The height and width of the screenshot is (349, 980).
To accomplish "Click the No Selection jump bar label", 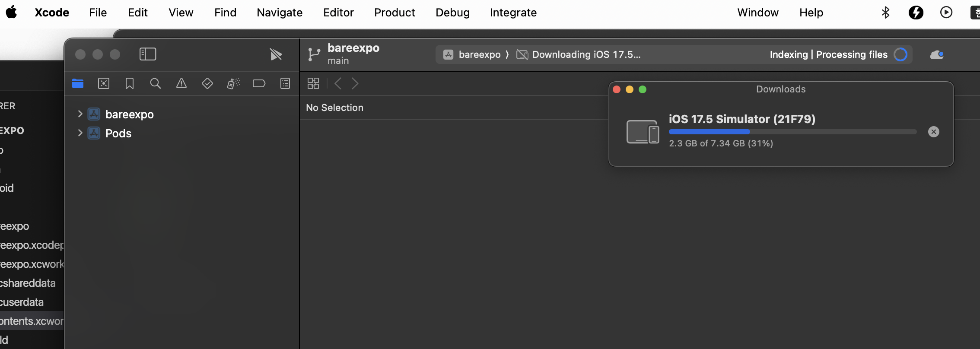I will [x=334, y=108].
